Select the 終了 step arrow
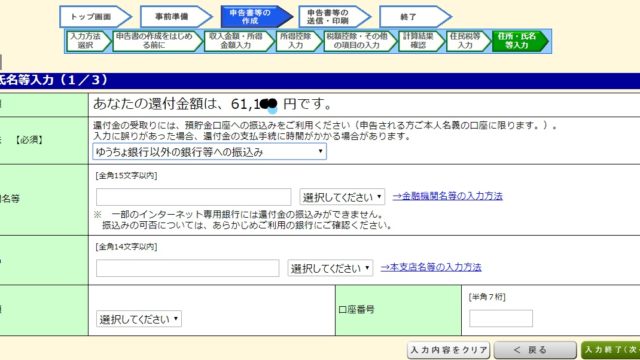The image size is (640, 360). (x=415, y=17)
